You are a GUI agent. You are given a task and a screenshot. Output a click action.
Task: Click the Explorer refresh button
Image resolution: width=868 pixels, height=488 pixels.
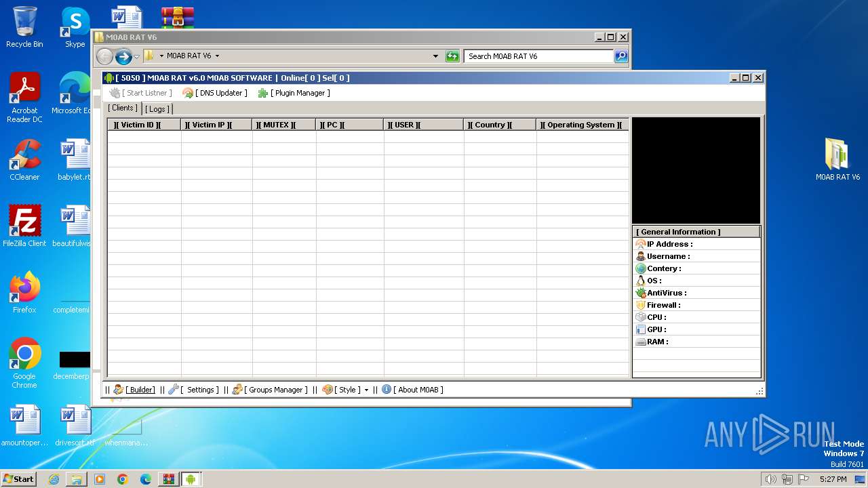tap(452, 56)
